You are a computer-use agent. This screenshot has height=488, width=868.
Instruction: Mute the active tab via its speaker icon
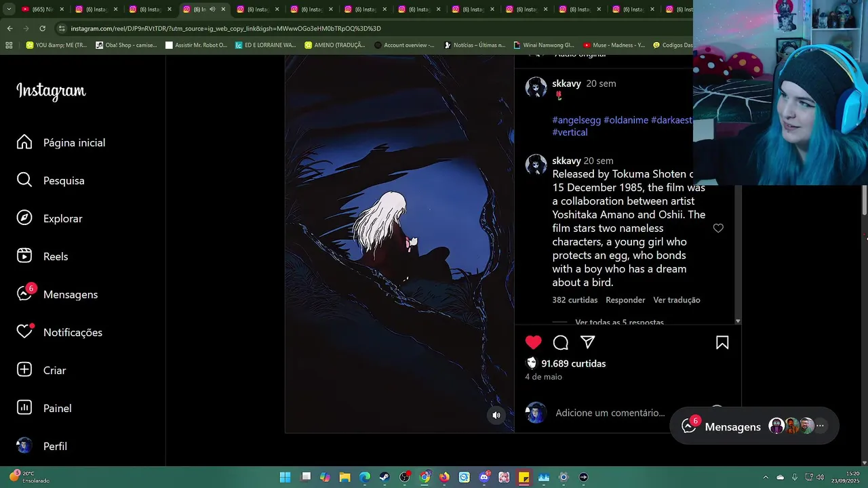(x=212, y=9)
